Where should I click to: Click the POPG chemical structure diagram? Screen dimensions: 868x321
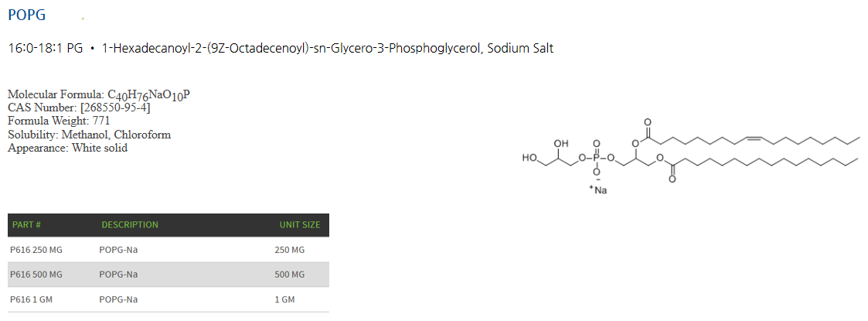pyautogui.click(x=690, y=155)
